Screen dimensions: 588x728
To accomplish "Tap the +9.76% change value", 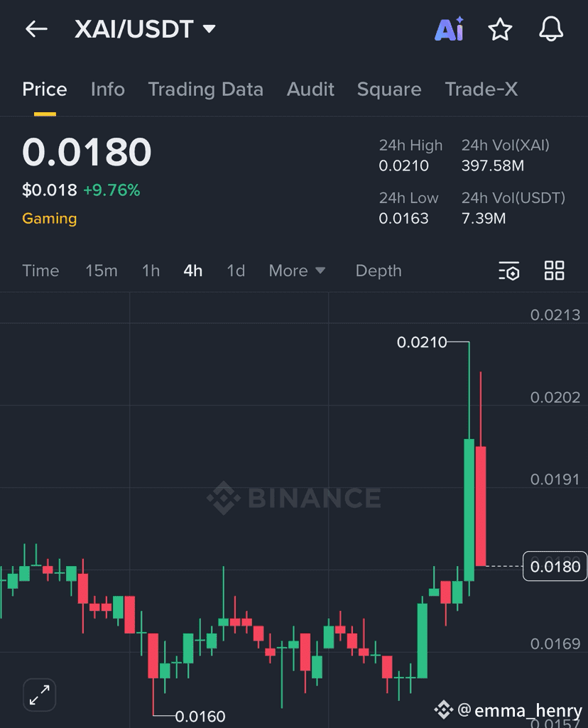I will [111, 190].
